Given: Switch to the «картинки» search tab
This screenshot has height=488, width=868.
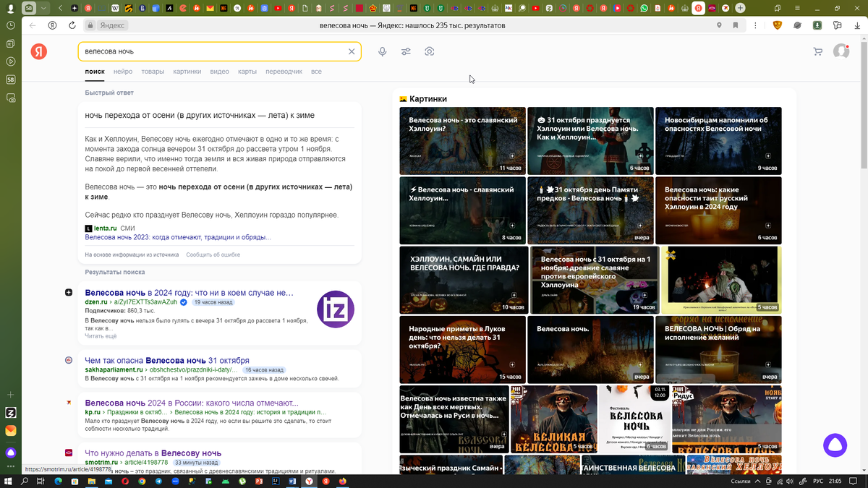Looking at the screenshot, I should point(187,72).
